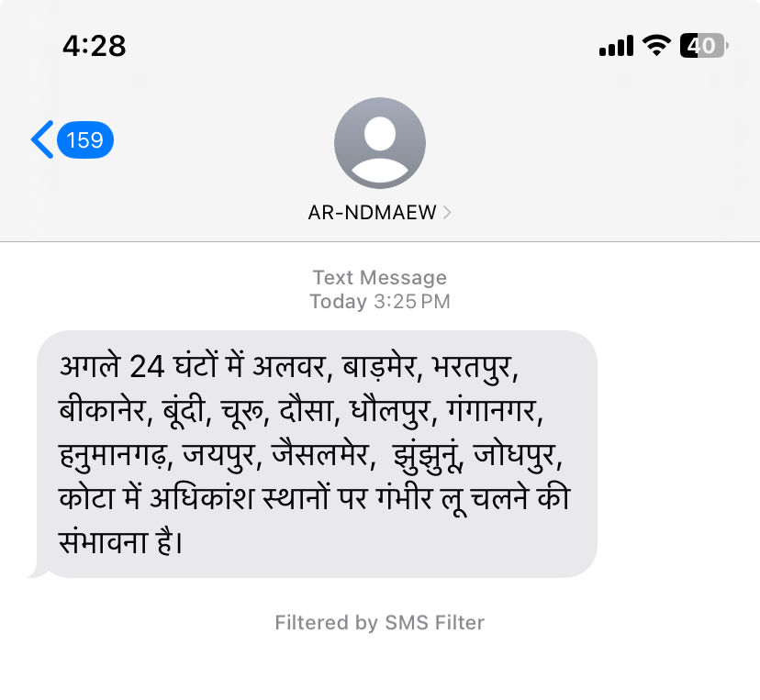Viewport: 760px width, 700px height.
Task: Tap the blue back chevron arrow
Action: (42, 139)
